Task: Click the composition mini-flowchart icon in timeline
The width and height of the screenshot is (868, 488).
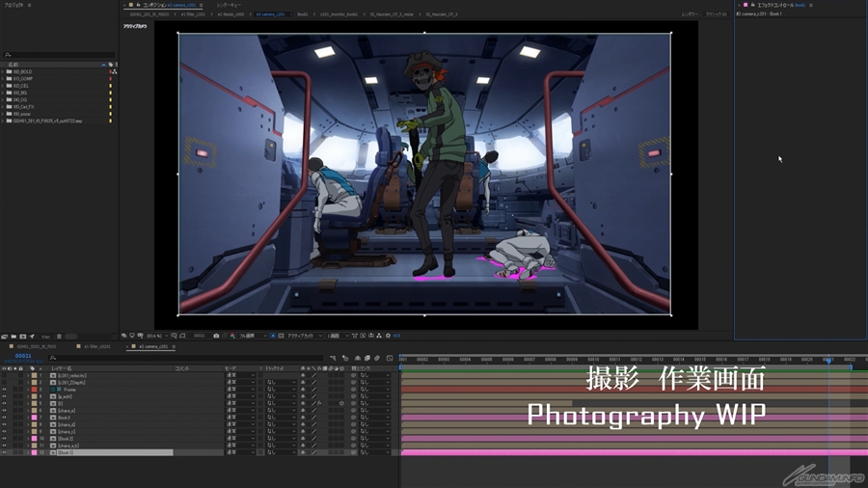Action: [x=333, y=359]
